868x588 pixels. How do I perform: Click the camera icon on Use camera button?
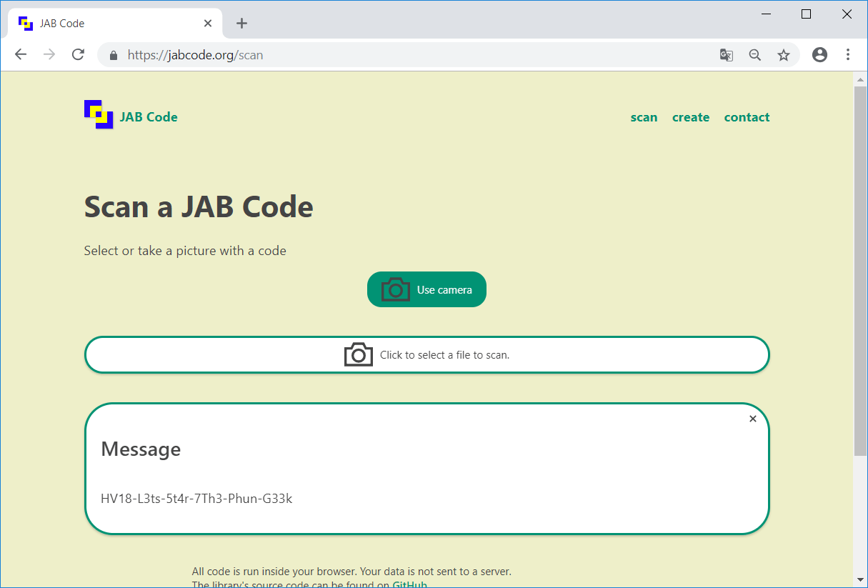395,289
